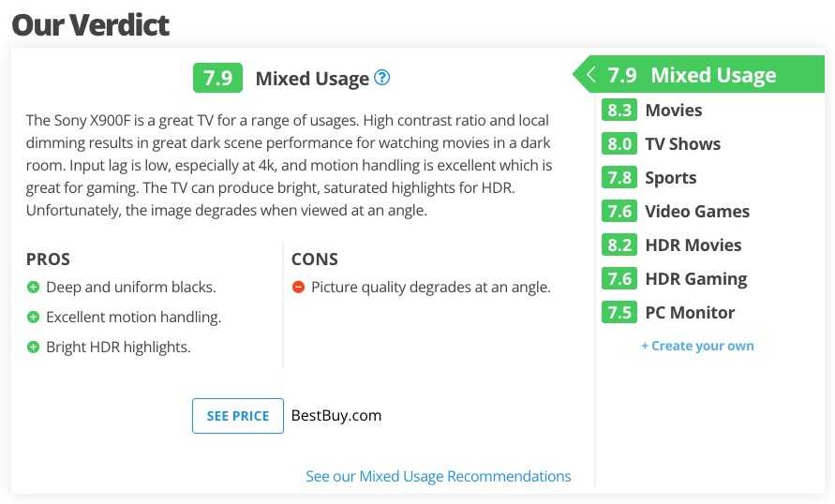Click the Mixed Usage help question icon
The height and width of the screenshot is (504, 835).
[381, 78]
